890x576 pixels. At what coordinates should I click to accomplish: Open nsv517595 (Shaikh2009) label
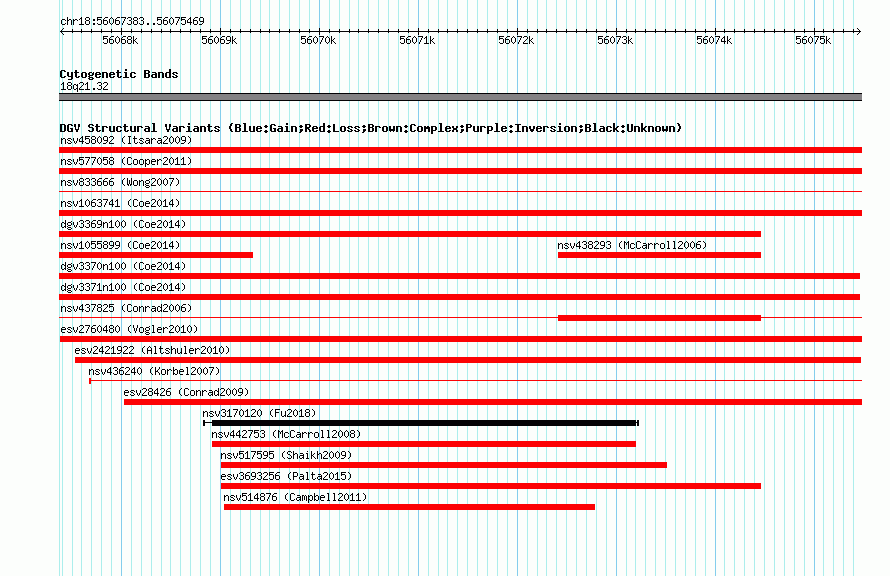pyautogui.click(x=286, y=455)
